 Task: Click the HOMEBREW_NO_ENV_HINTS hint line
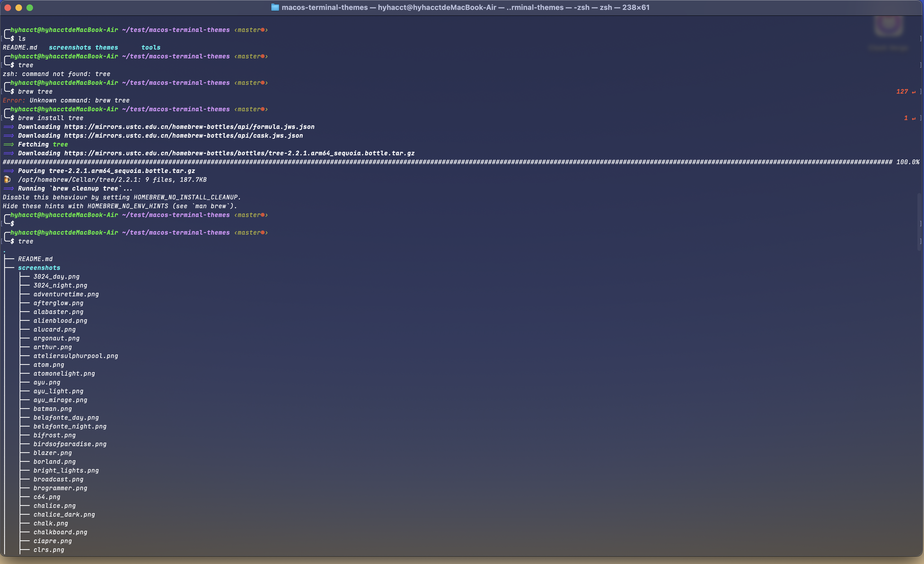point(120,206)
